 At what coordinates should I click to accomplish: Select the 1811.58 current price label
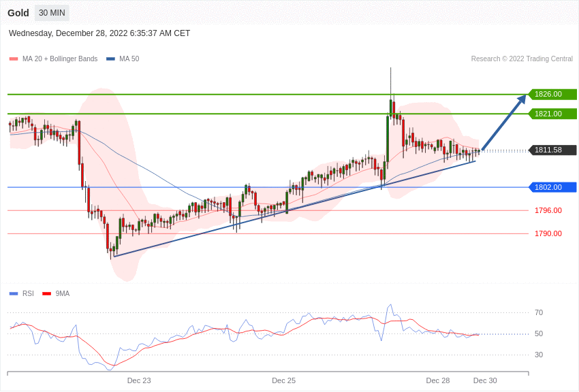coord(553,150)
